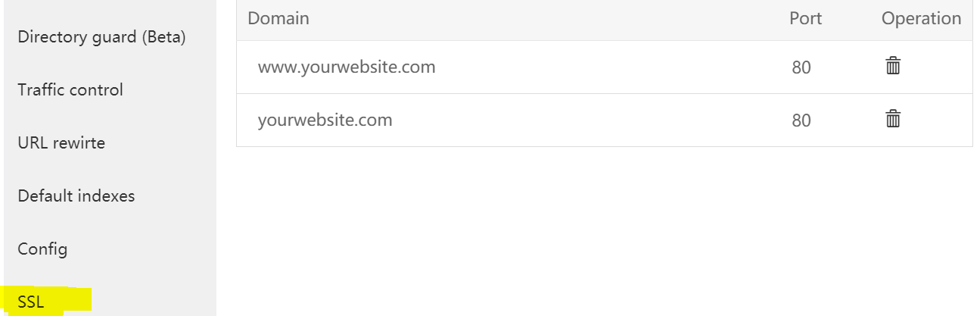Click the Port column header
Image resolution: width=980 pixels, height=316 pixels.
805,18
